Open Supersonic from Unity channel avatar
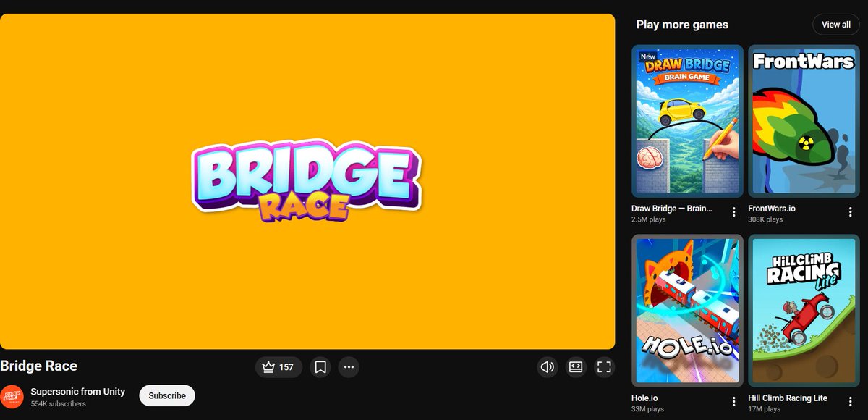 coord(12,396)
